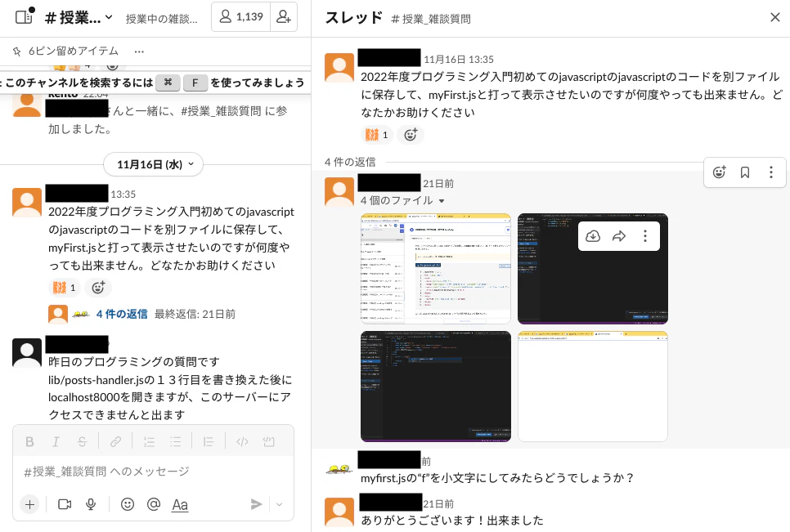Open more options on second attached image

(645, 236)
